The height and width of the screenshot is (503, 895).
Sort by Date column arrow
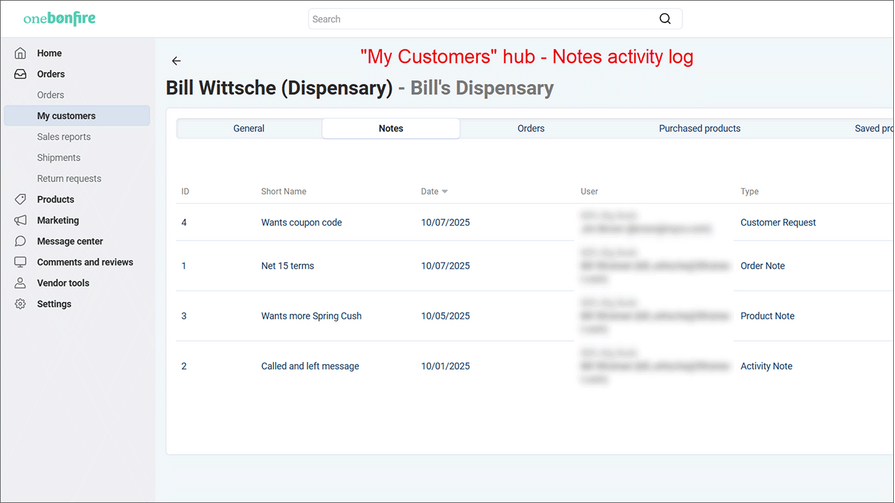pyautogui.click(x=445, y=191)
